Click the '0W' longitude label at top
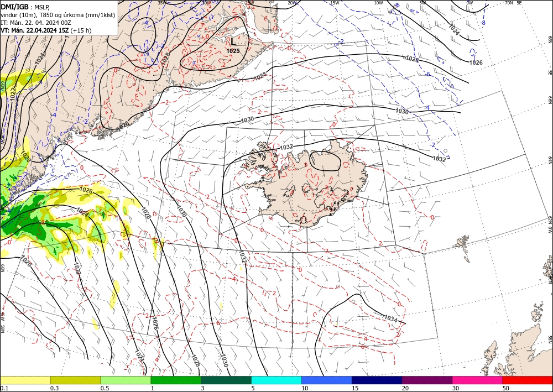The width and height of the screenshot is (553, 392). 469,3
